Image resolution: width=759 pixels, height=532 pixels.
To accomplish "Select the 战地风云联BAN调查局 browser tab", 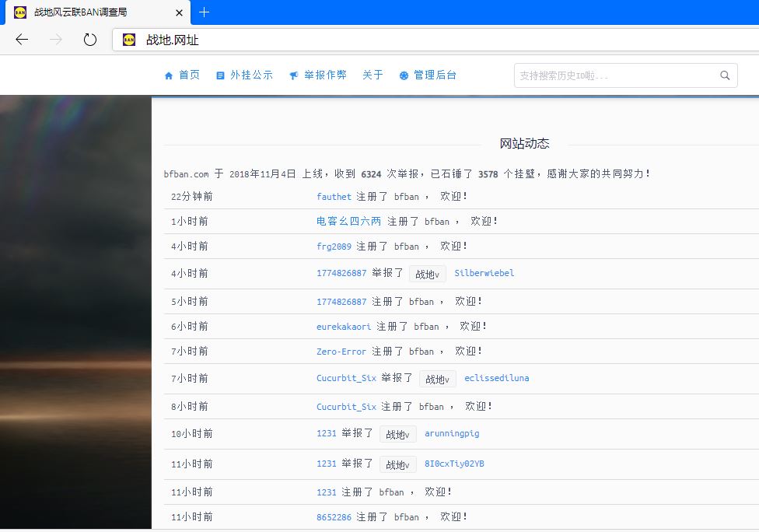I will pyautogui.click(x=98, y=12).
